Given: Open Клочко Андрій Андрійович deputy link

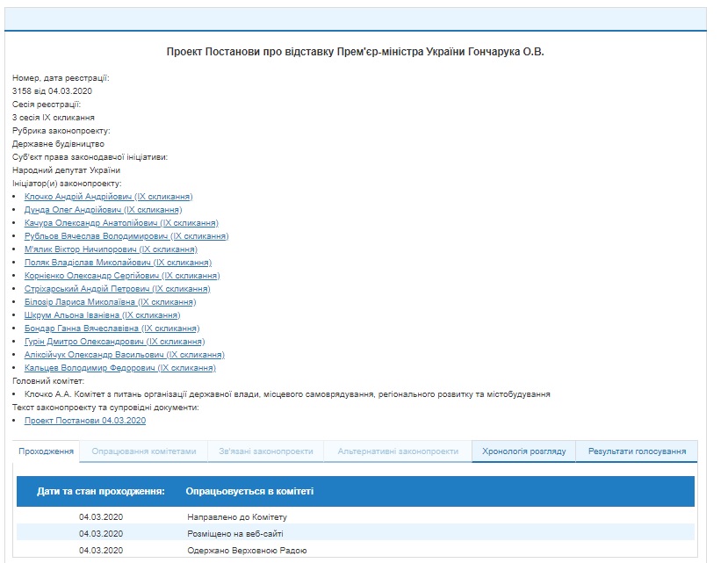Looking at the screenshot, I should click(x=108, y=197).
